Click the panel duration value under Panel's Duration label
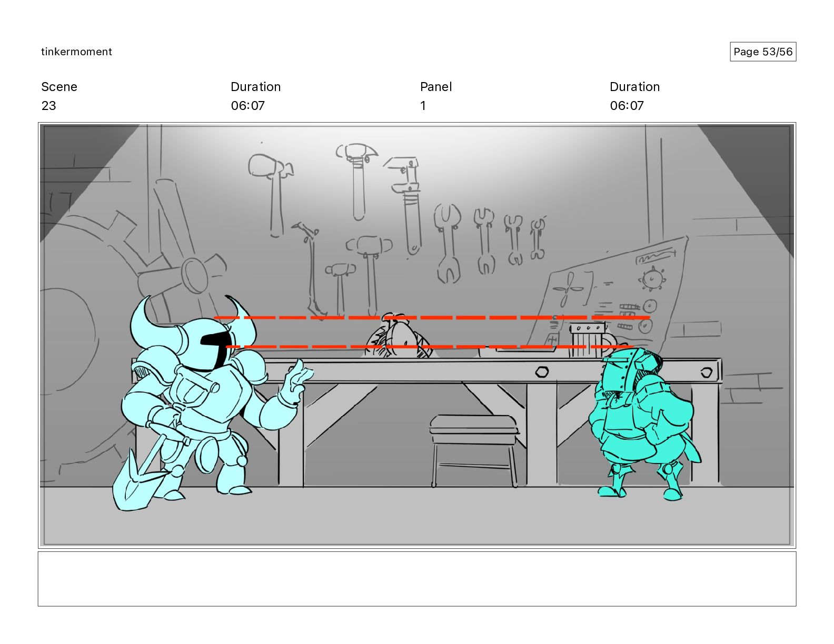Image resolution: width=834 pixels, height=644 pixels. (627, 106)
